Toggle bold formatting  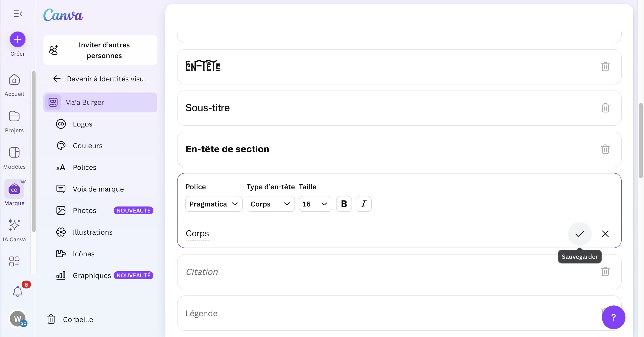[344, 204]
